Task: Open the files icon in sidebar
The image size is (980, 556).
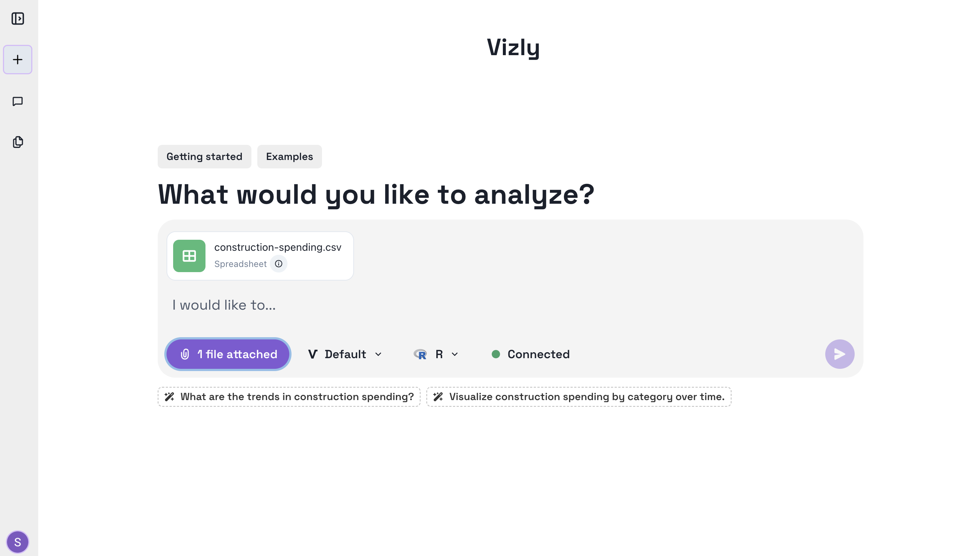Action: click(x=18, y=142)
